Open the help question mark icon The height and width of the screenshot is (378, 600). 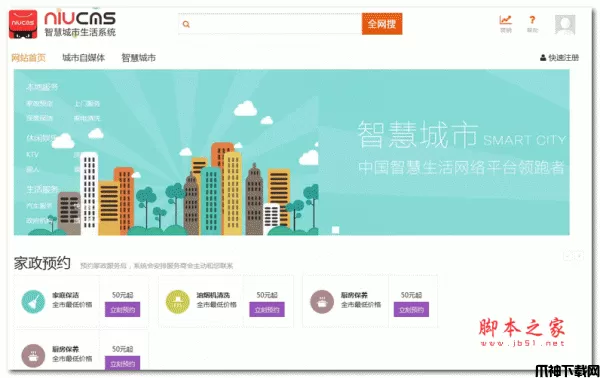(532, 20)
